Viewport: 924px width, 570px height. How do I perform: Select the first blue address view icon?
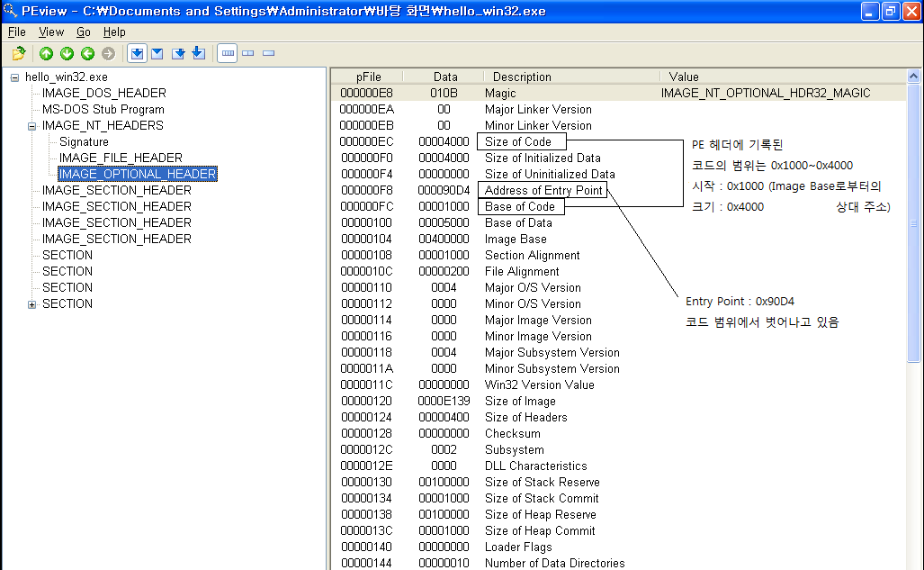137,54
